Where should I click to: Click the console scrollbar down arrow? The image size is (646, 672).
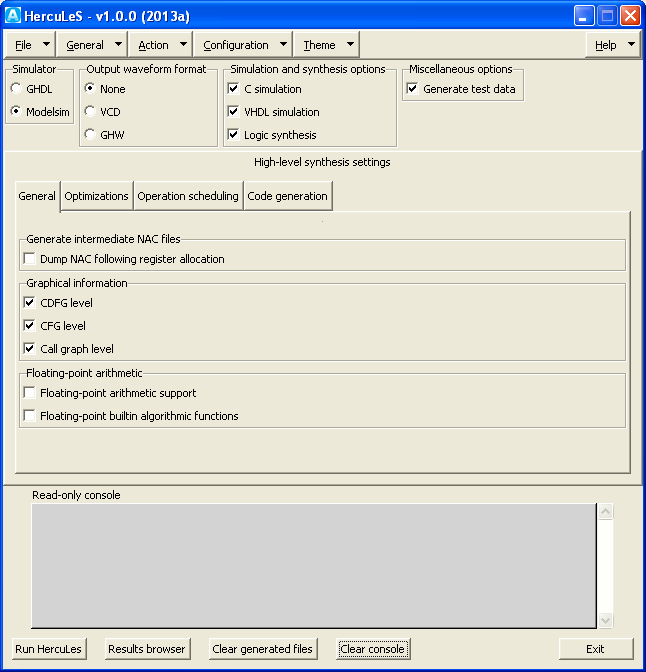tap(605, 620)
